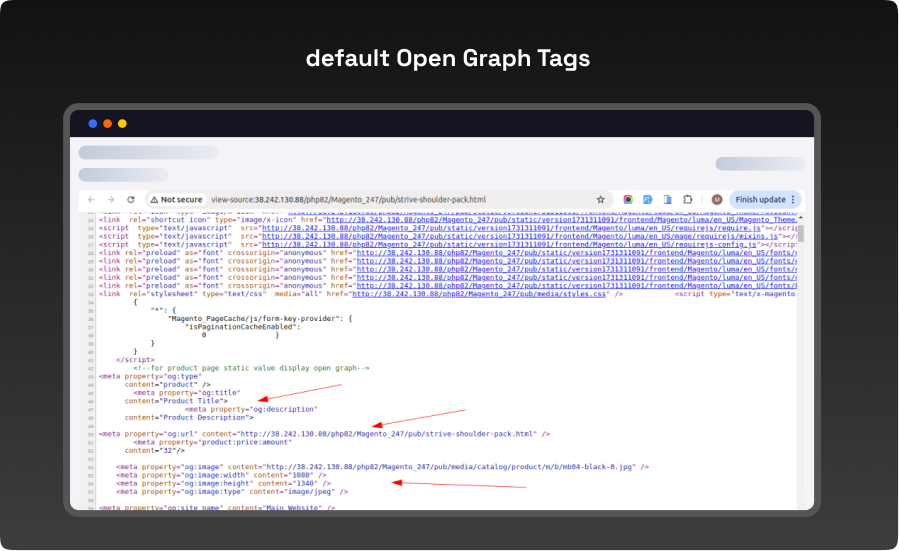This screenshot has width=899, height=551.
Task: Click the extension icon right of the colorful one
Action: (x=648, y=200)
